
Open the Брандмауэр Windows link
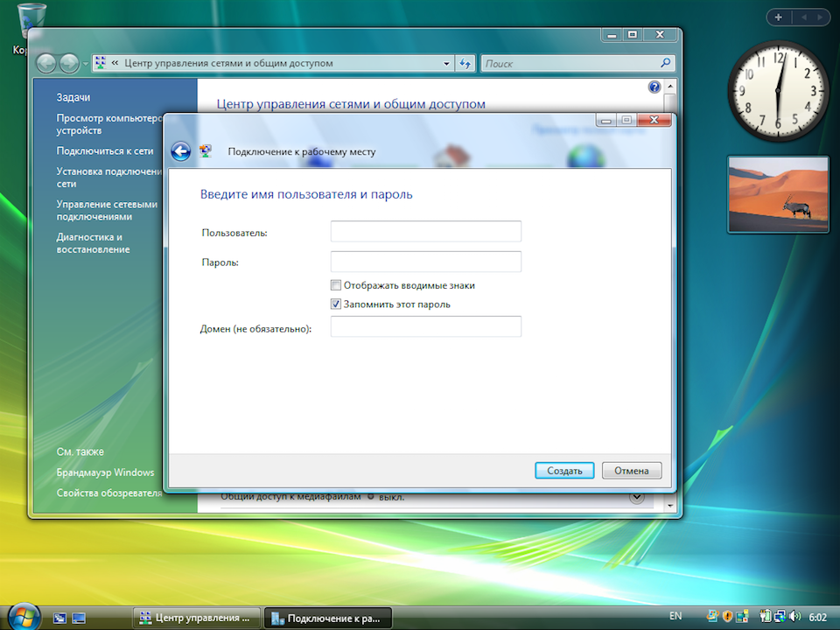pos(106,472)
